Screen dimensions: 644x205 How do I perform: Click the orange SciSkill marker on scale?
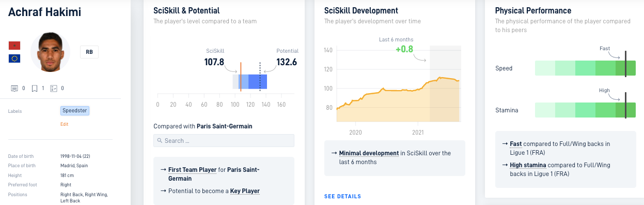tap(241, 77)
